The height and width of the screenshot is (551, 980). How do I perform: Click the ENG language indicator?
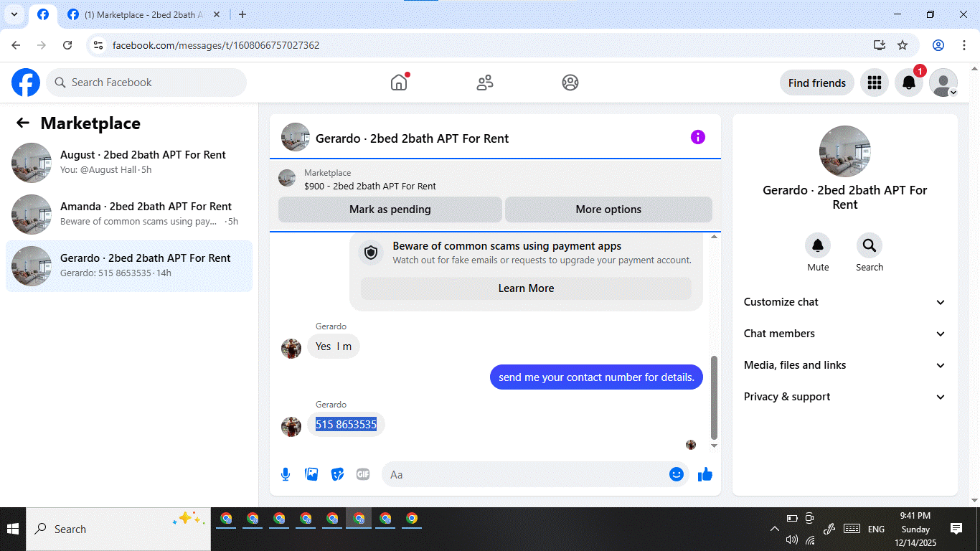point(876,529)
